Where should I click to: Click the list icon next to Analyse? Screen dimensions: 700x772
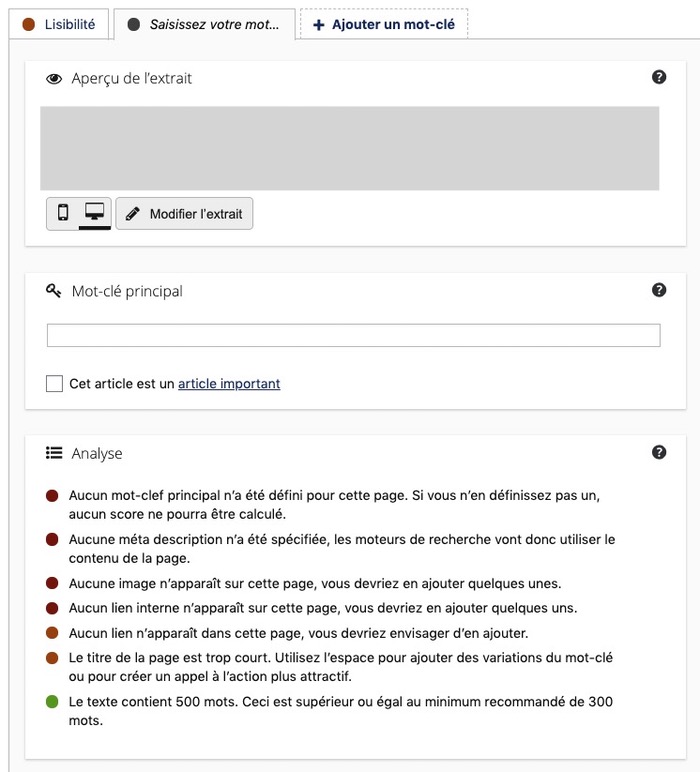(x=54, y=453)
